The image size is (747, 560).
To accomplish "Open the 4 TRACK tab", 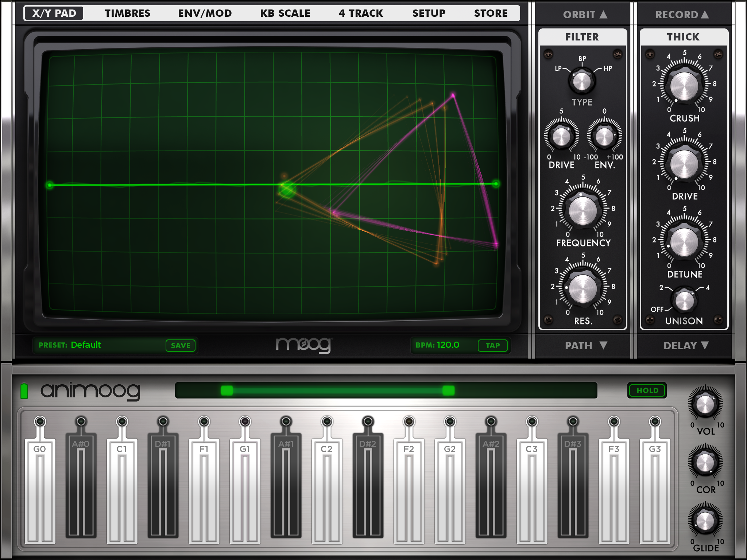I will tap(361, 13).
